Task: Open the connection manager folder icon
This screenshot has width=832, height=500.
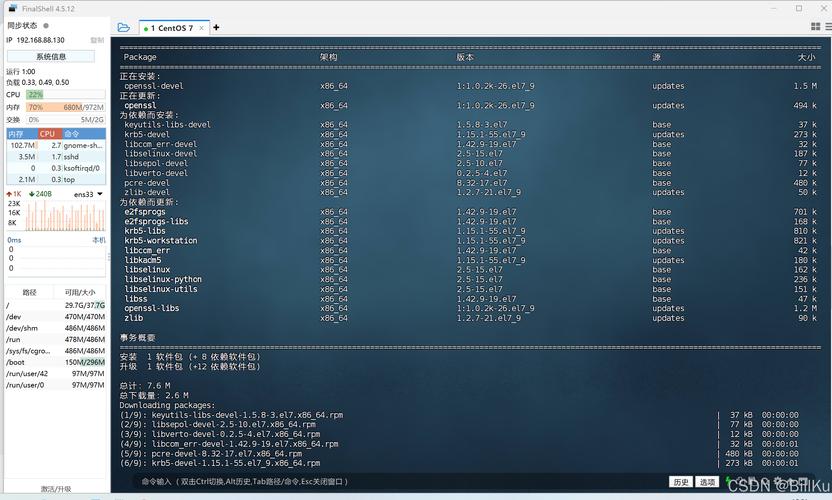Action: click(124, 28)
